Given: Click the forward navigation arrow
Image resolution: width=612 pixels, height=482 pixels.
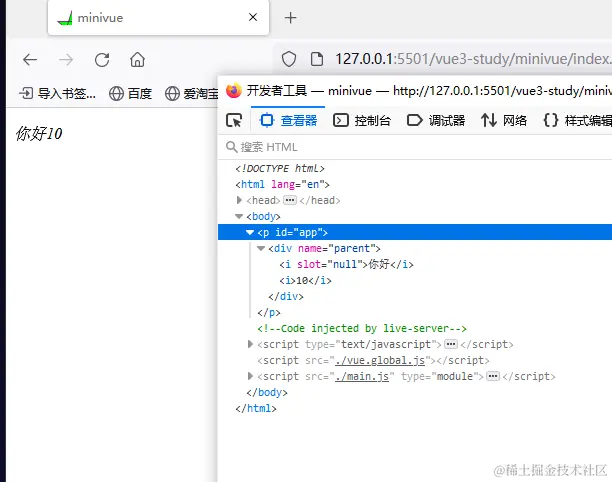Looking at the screenshot, I should click(66, 60).
